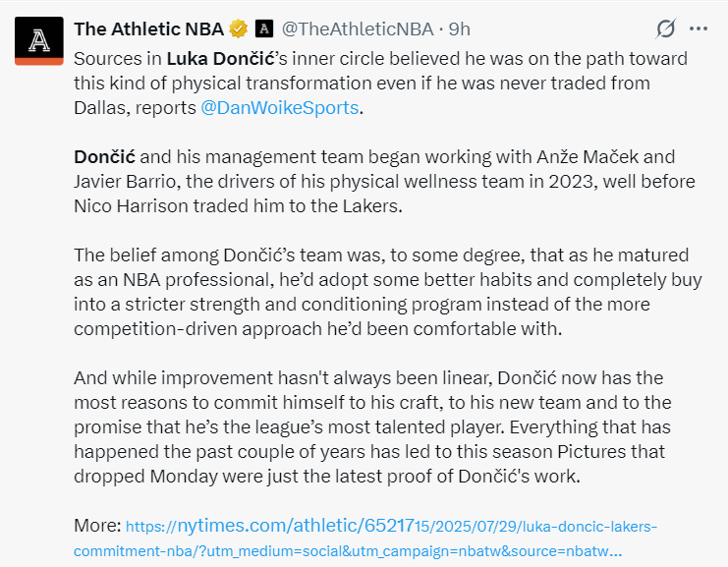Click the Athletic affiliate badge icon

(264, 28)
